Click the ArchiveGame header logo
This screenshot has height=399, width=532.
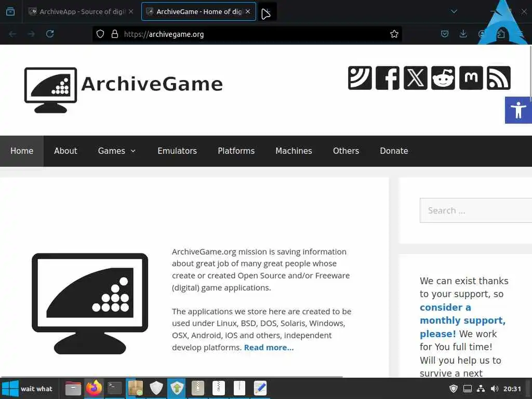(x=50, y=90)
